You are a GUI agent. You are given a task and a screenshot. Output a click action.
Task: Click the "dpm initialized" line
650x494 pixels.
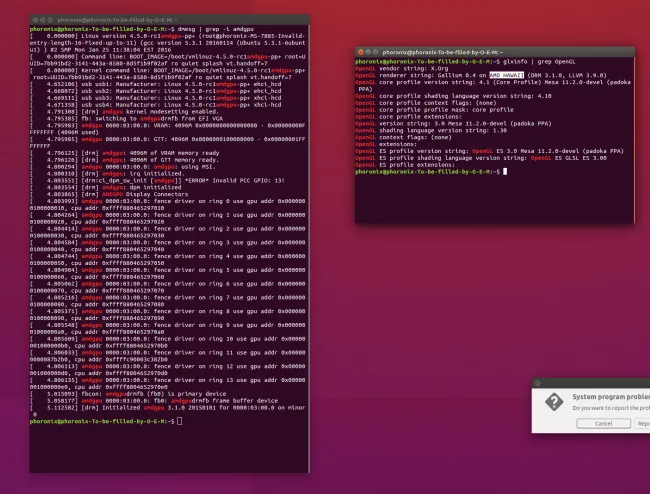[x=105, y=187]
